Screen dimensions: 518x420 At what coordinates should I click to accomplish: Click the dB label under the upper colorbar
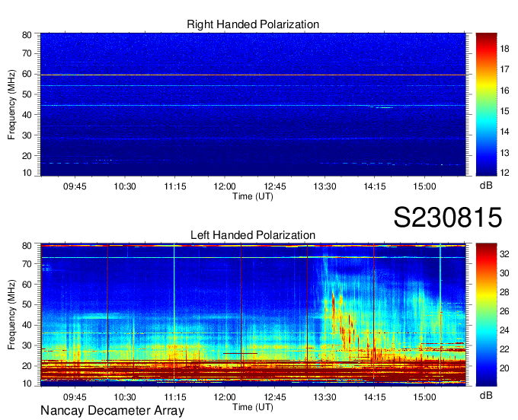[x=486, y=186]
